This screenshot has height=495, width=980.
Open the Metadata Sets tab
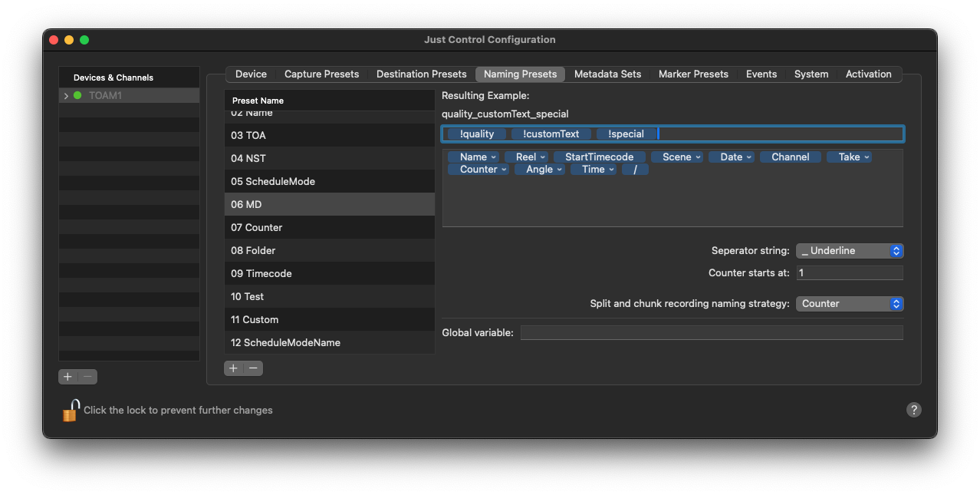point(607,74)
